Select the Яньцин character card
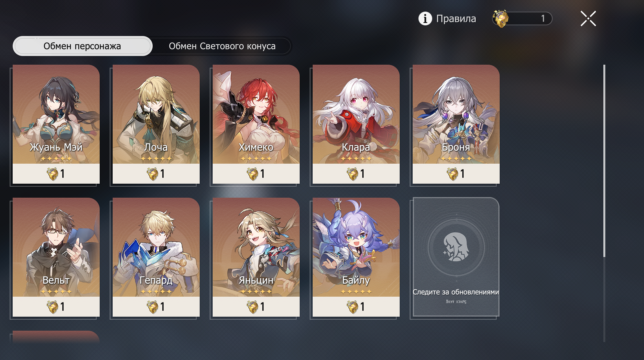The image size is (644, 360). (x=256, y=257)
